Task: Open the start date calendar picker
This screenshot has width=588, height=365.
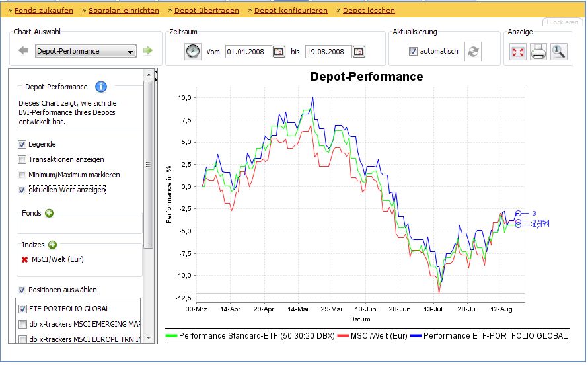Action: coord(279,52)
